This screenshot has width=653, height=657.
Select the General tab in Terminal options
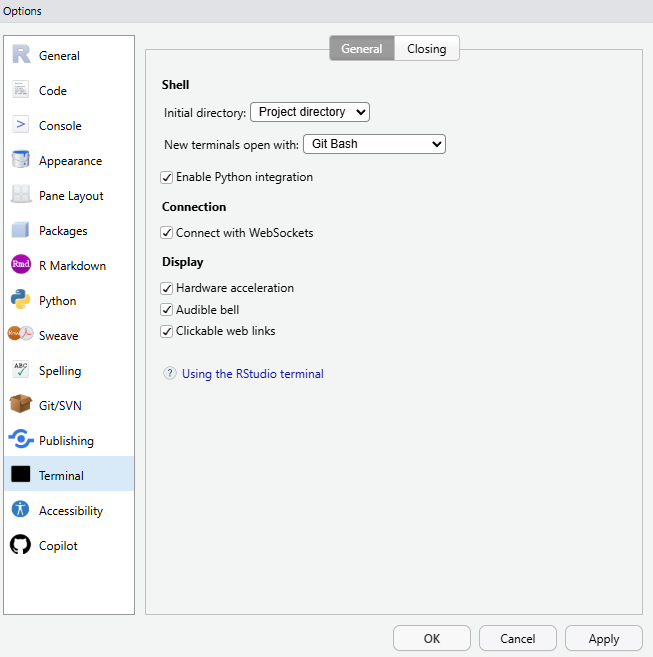point(362,49)
